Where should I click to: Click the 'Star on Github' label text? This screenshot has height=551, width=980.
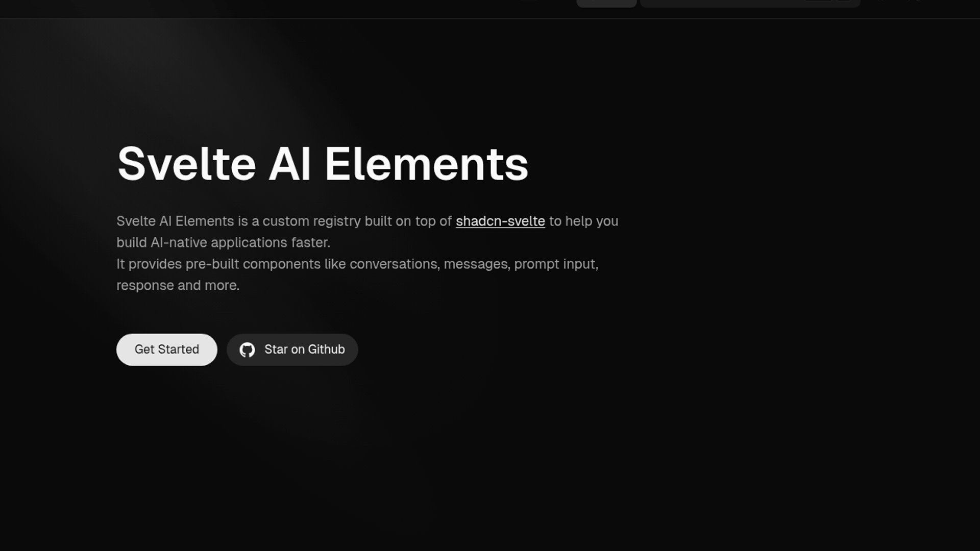[304, 349]
